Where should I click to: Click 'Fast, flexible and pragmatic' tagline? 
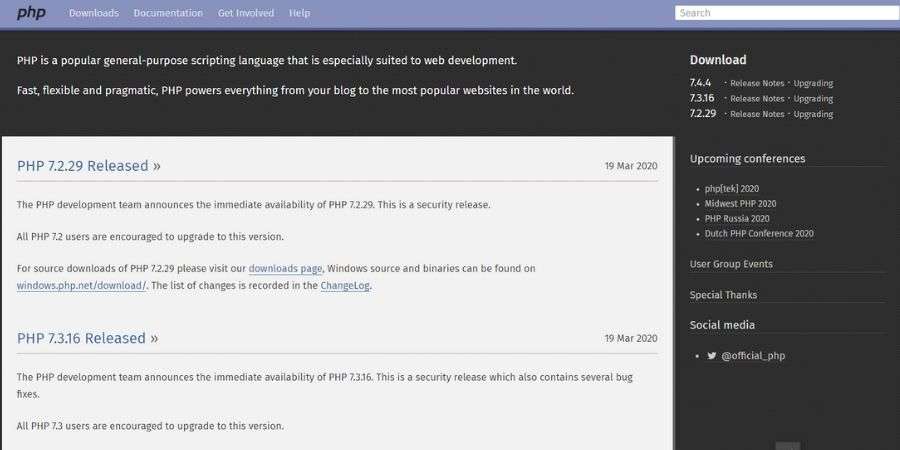[295, 91]
